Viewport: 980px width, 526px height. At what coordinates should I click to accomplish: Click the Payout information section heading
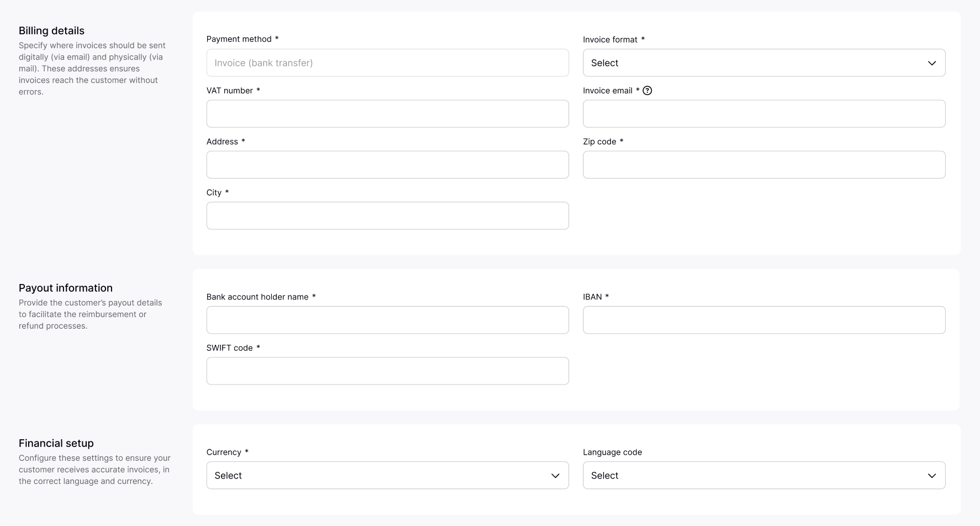(66, 288)
